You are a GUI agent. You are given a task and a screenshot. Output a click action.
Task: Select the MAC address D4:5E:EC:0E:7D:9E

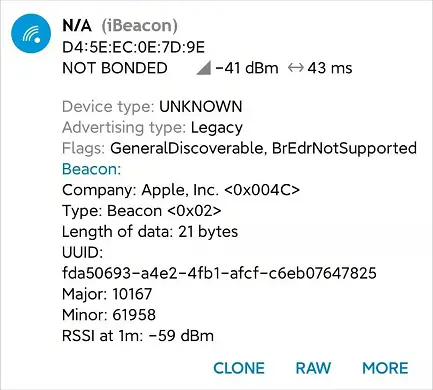[133, 47]
